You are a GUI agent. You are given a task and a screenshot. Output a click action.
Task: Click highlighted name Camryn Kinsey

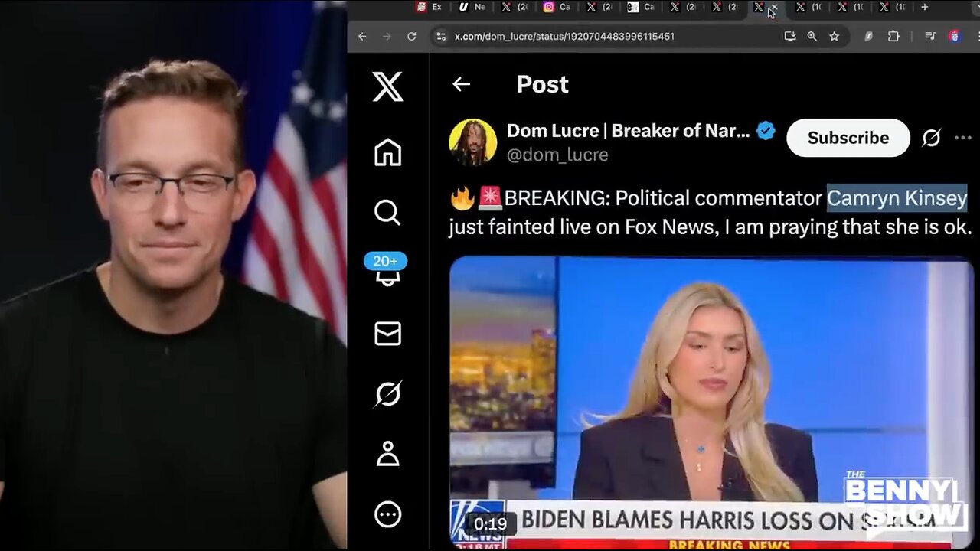click(897, 197)
